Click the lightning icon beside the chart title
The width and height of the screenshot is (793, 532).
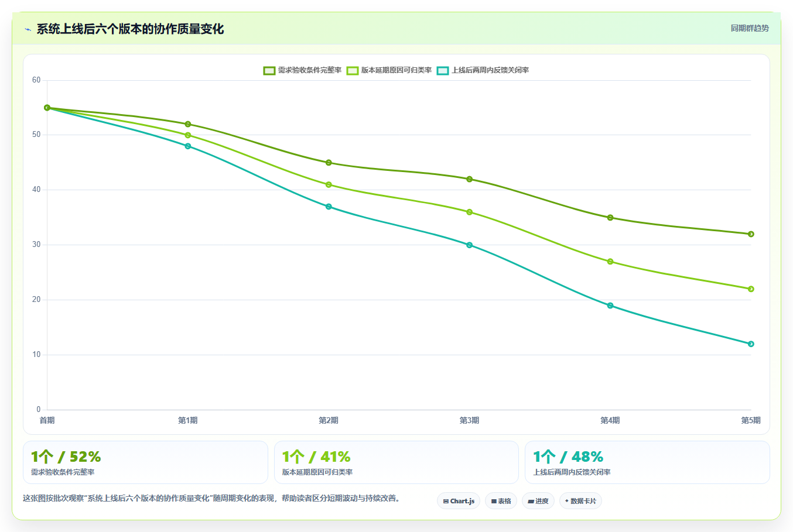coord(28,29)
